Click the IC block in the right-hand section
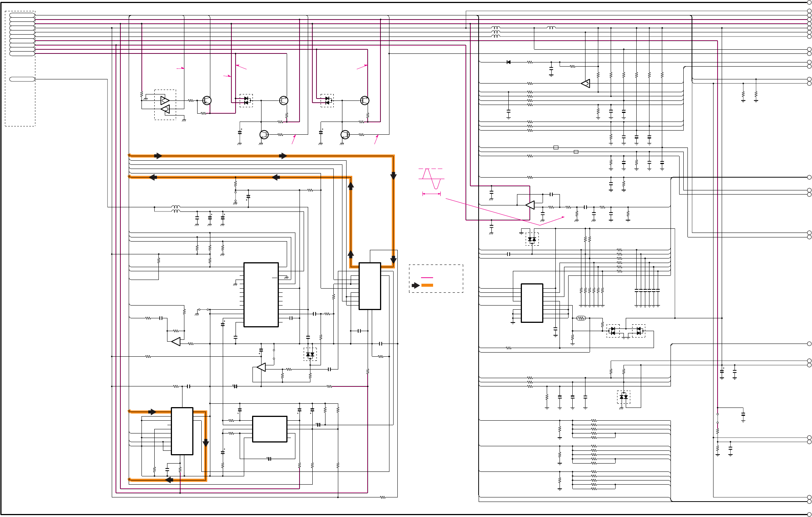The width and height of the screenshot is (812, 517). 532,303
